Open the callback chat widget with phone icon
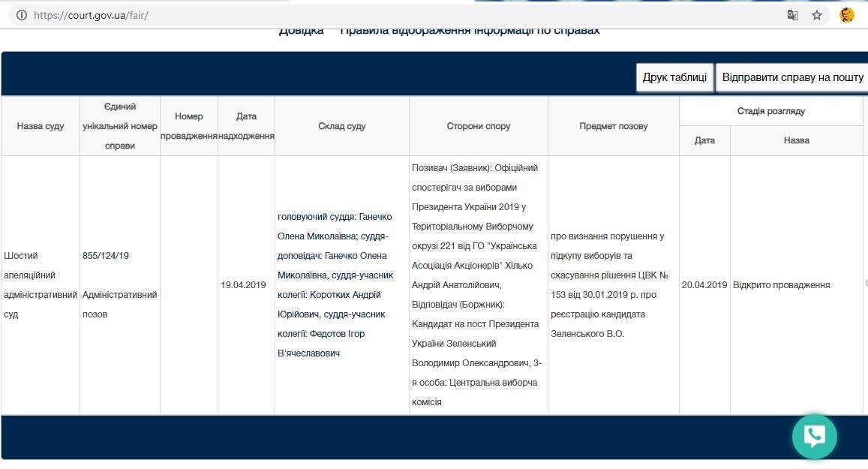This screenshot has width=868, height=469. pos(815,436)
